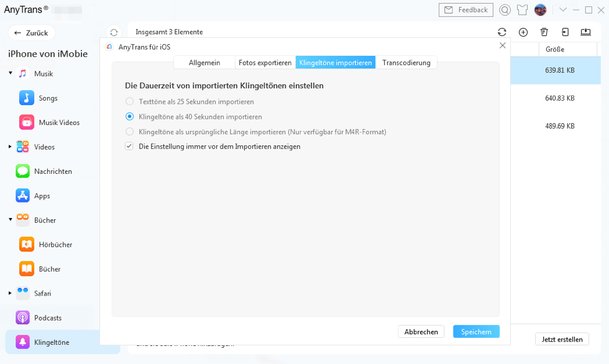The width and height of the screenshot is (609, 364).
Task: Open the search icon in title bar
Action: pos(505,10)
